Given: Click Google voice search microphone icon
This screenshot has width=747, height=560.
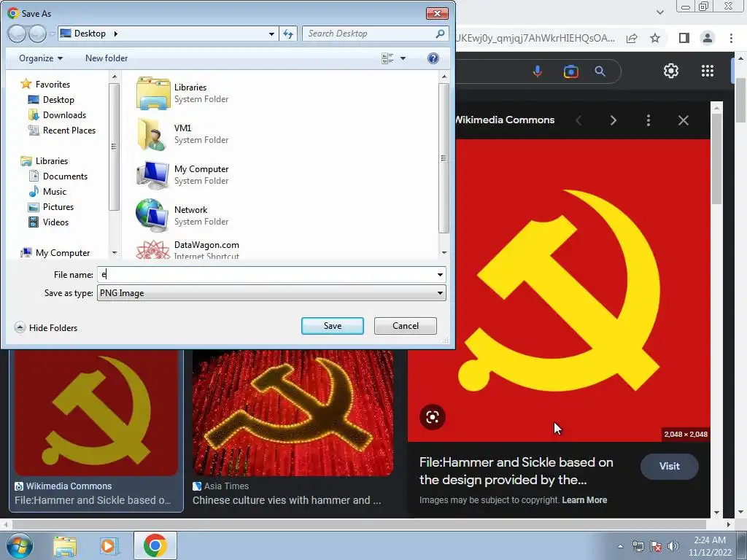Looking at the screenshot, I should pos(538,71).
